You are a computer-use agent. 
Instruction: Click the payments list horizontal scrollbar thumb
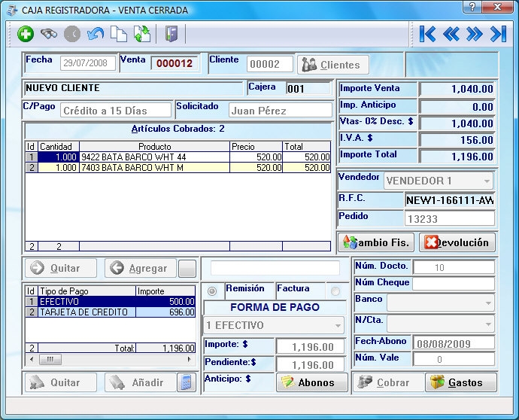(50, 359)
